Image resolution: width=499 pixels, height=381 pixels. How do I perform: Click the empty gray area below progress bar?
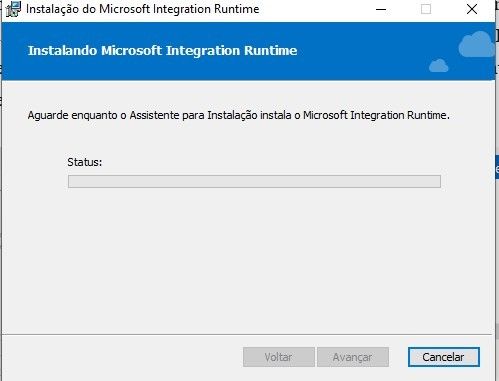248,260
